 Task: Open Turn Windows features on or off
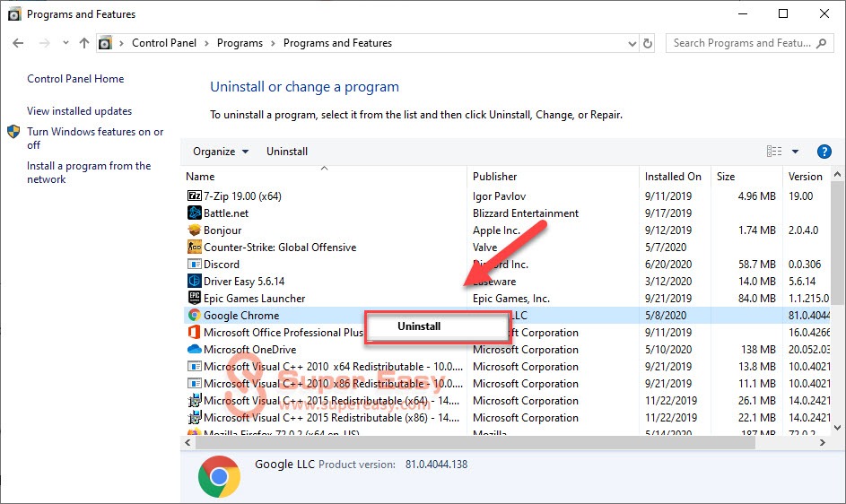point(95,138)
